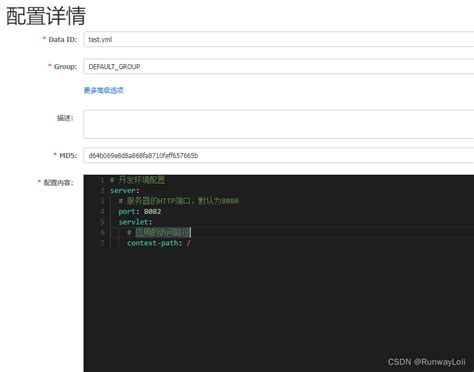Click the 'context-path: /' text on line 7
This screenshot has height=372, width=474.
tap(159, 243)
